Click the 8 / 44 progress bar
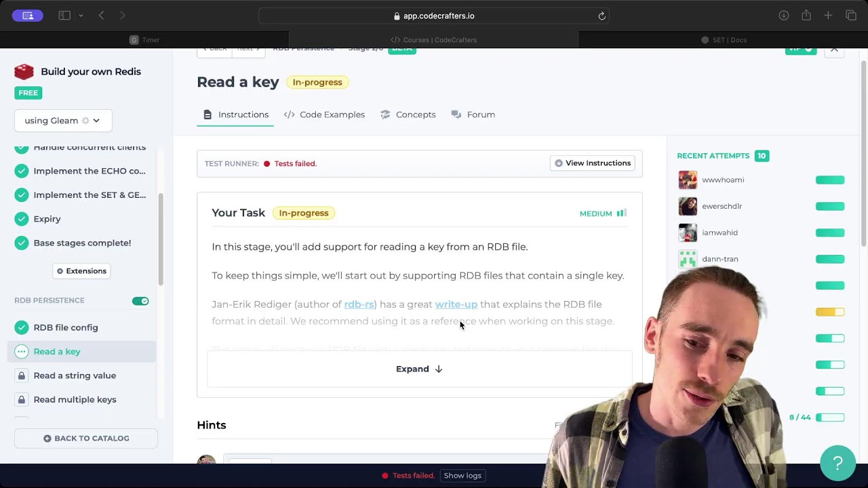 pos(830,418)
